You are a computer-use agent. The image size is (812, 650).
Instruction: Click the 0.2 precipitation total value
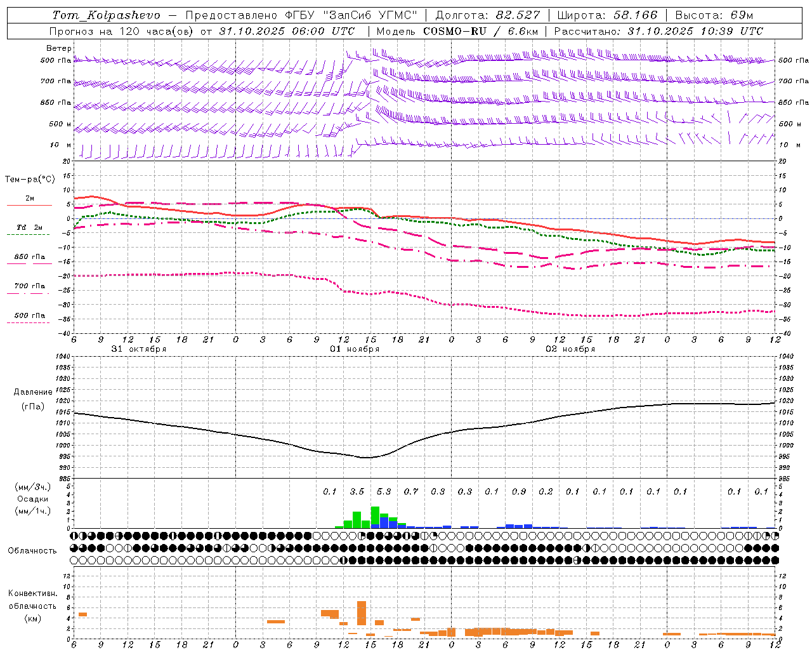[546, 491]
